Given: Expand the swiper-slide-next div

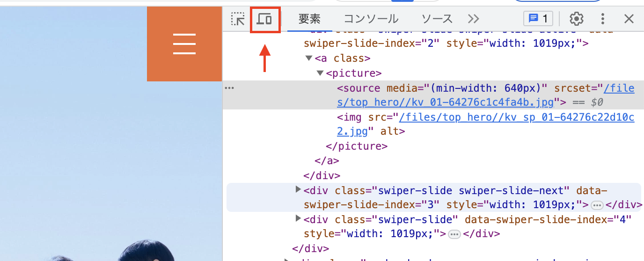Looking at the screenshot, I should (298, 189).
